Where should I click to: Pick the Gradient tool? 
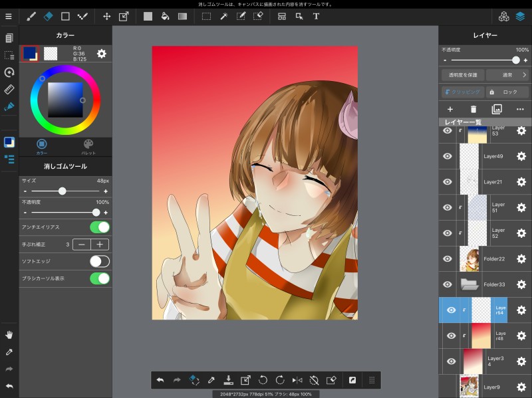[x=182, y=16]
